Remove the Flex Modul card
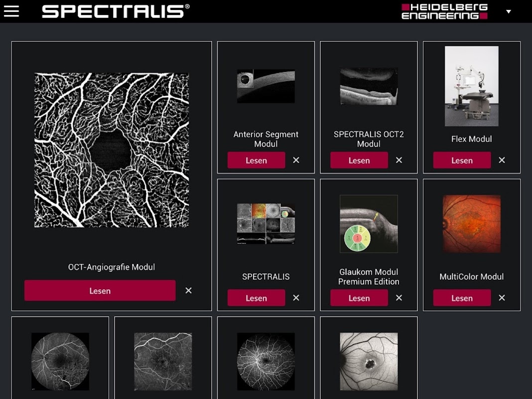 502,160
